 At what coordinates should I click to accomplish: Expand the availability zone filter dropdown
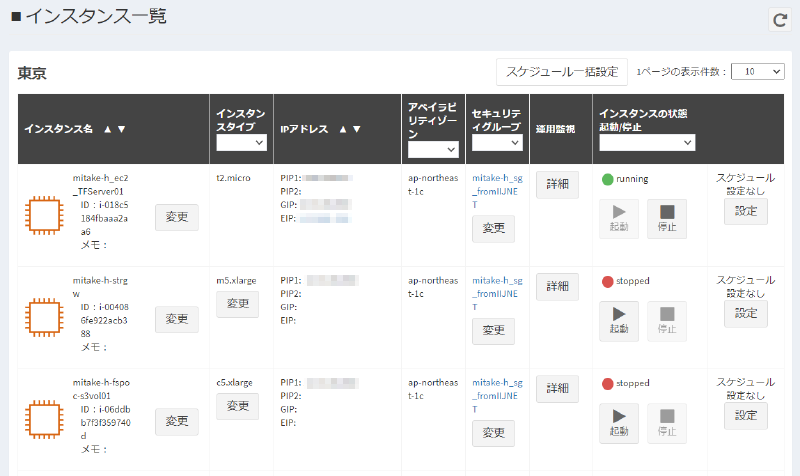click(432, 149)
